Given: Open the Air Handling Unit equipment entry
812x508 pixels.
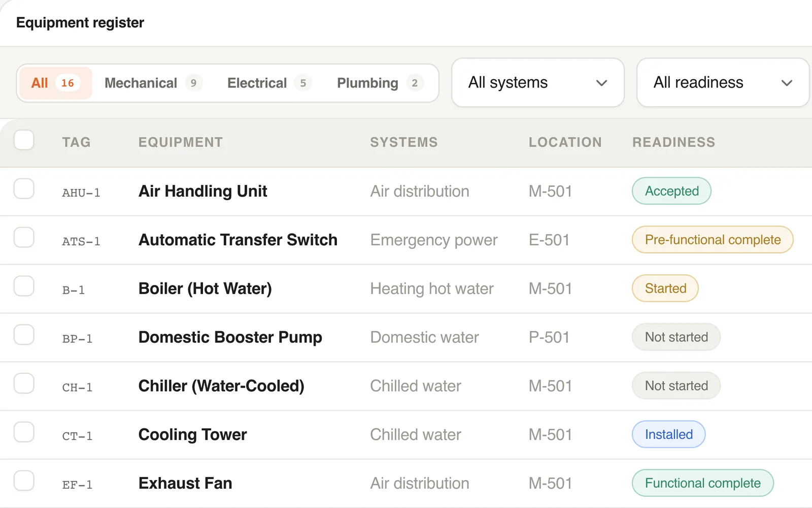Looking at the screenshot, I should click(203, 192).
